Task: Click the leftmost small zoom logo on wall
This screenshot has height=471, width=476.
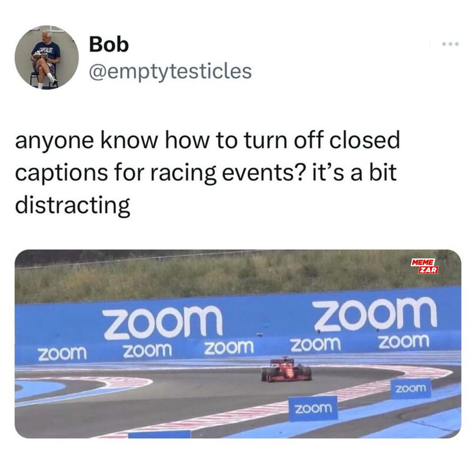Action: click(62, 354)
